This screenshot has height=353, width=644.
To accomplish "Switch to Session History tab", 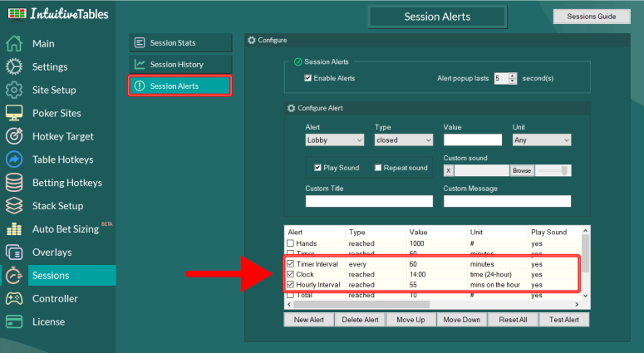I will 180,65.
